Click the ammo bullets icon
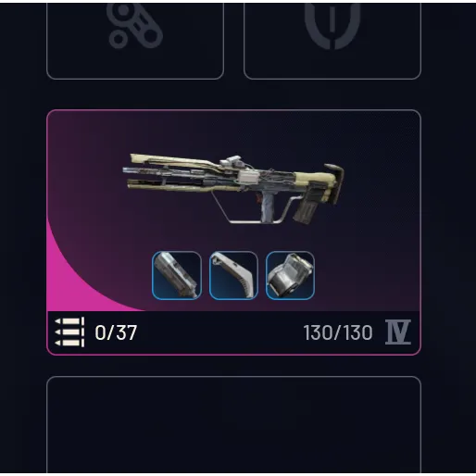 click(x=69, y=332)
